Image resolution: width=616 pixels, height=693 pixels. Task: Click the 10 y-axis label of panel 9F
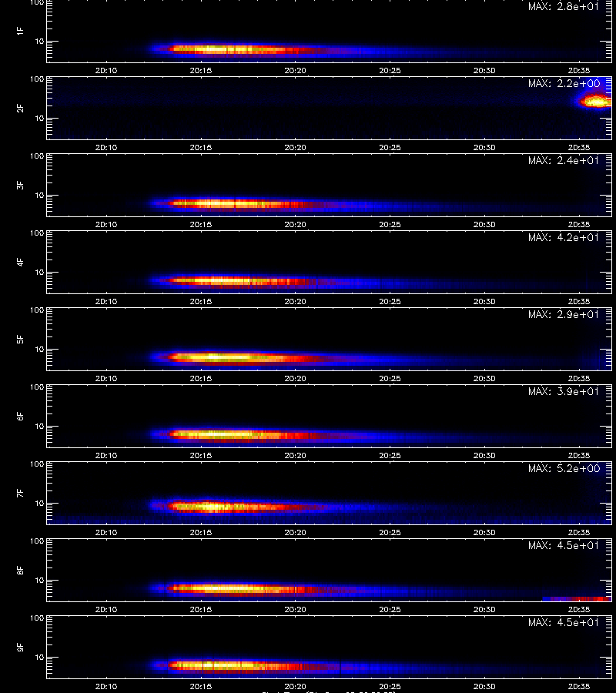[x=40, y=658]
